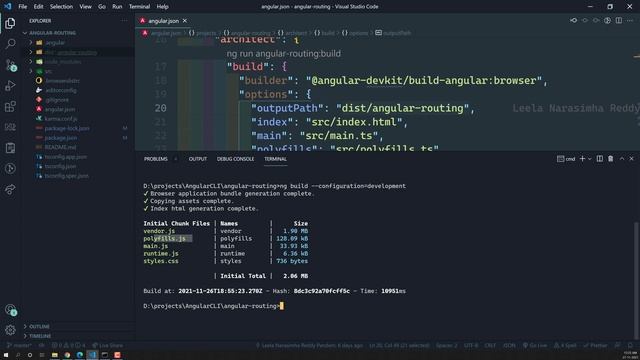Select the angular.json editor tab
Viewport: 640px width, 360px height.
point(163,21)
